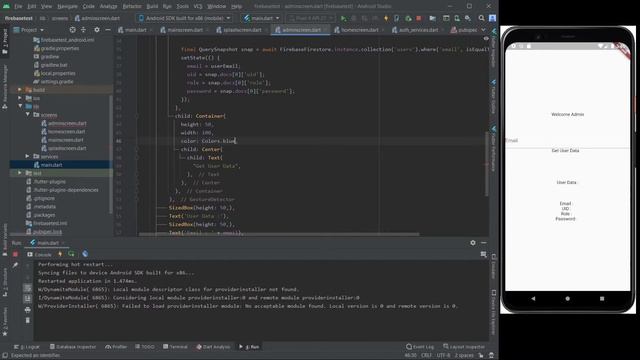Open the device file/AVD manager toolbar icon
This screenshot has width=640, height=360.
[457, 18]
